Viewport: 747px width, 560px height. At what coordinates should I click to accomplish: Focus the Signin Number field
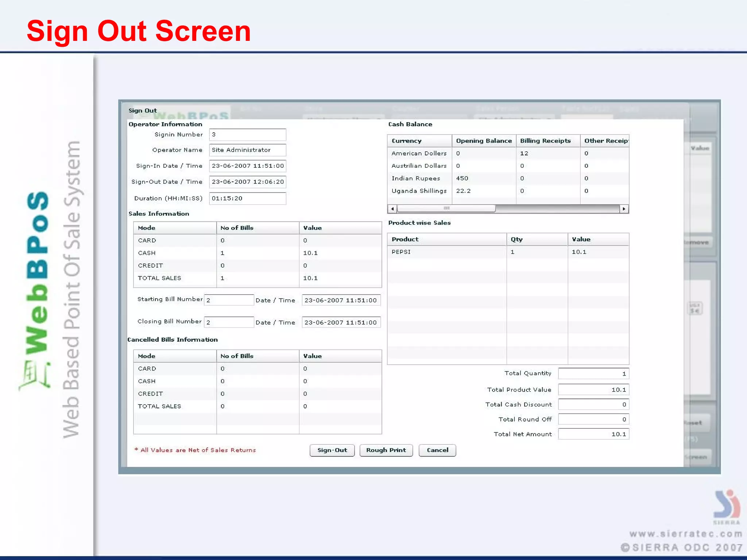tap(248, 135)
